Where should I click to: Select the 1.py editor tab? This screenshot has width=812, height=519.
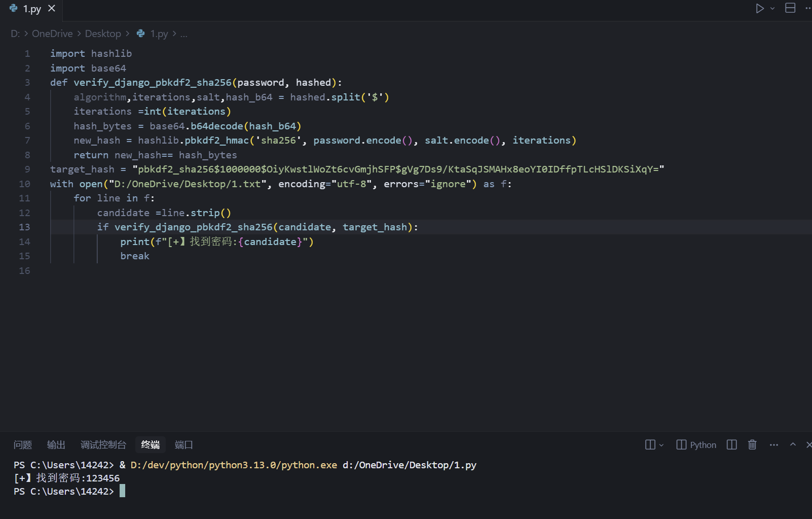32,9
